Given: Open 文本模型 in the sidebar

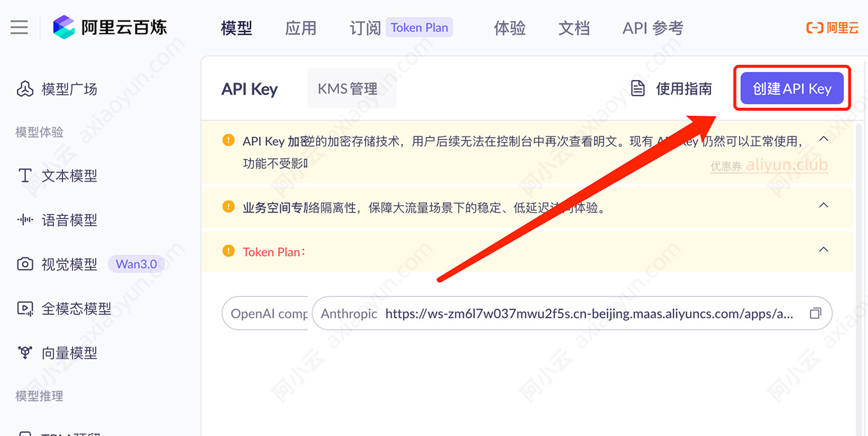Looking at the screenshot, I should click(x=69, y=176).
